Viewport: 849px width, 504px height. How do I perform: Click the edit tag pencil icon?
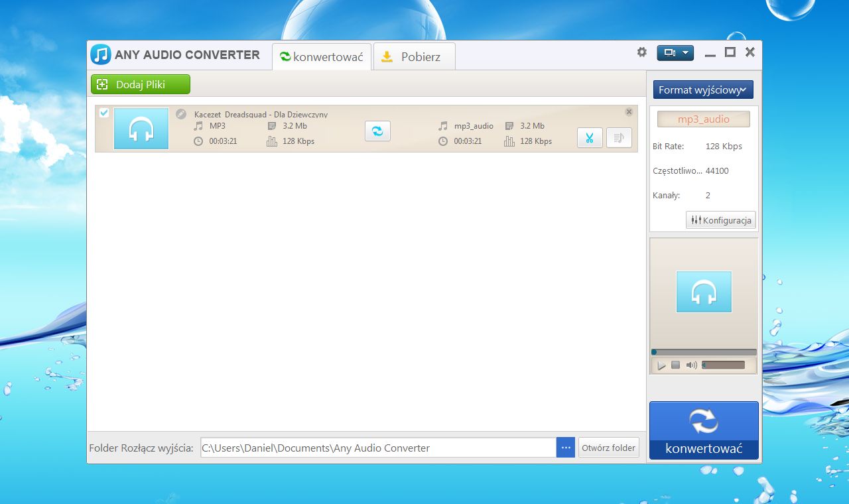click(181, 114)
